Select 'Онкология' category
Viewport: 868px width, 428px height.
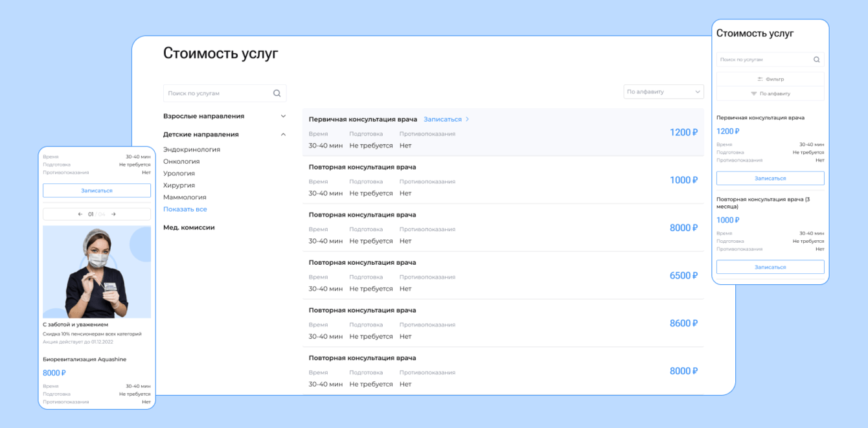coord(181,161)
